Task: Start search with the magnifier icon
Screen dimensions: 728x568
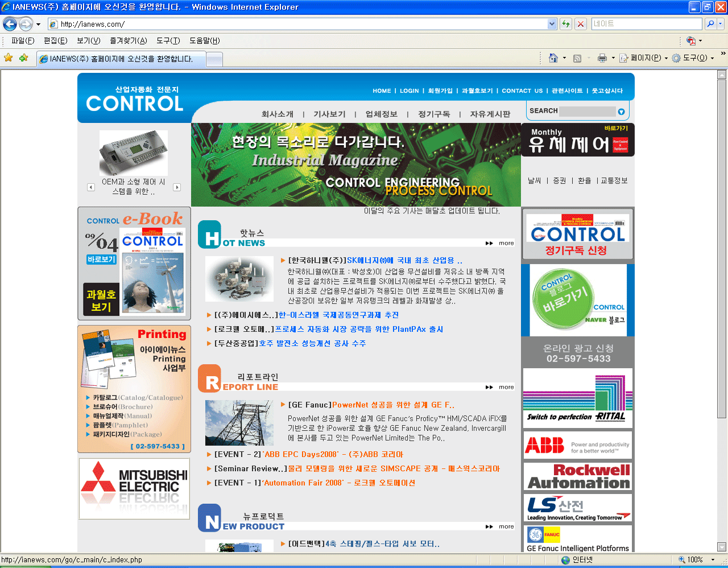Action: 710,24
